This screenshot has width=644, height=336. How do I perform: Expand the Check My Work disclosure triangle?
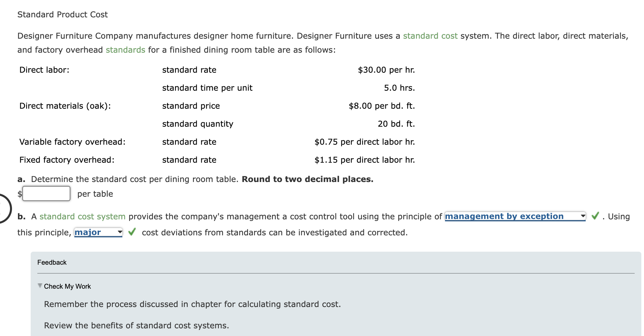pos(39,286)
